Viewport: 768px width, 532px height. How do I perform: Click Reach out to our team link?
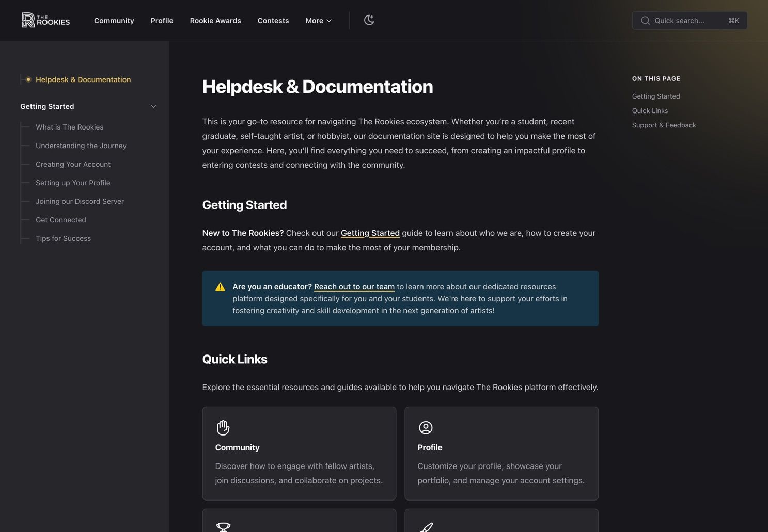[354, 287]
